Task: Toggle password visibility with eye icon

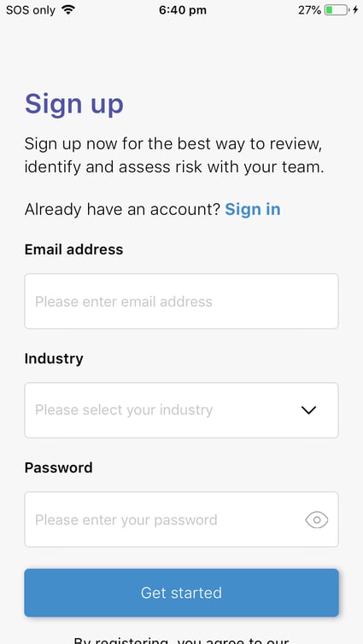Action: click(x=317, y=520)
